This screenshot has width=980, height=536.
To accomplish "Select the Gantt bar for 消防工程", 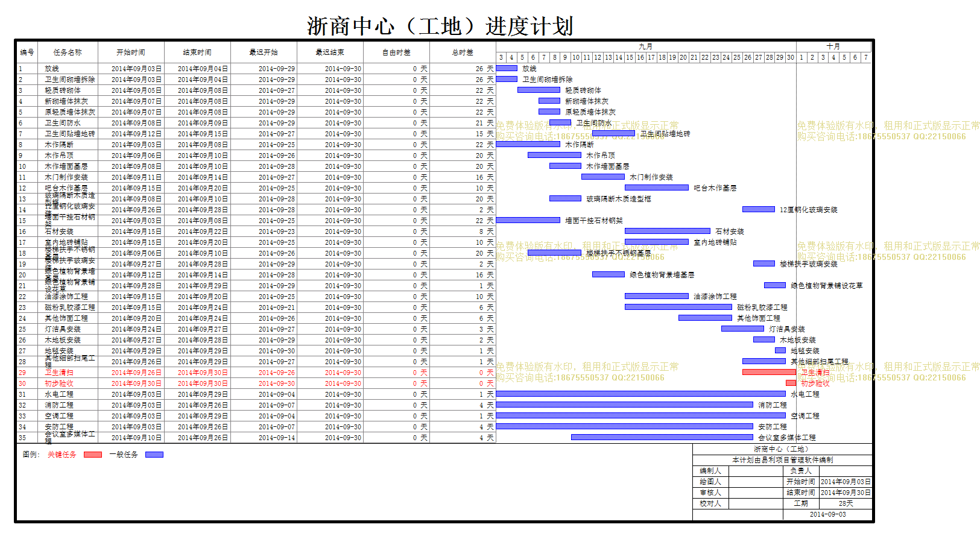I will click(624, 405).
